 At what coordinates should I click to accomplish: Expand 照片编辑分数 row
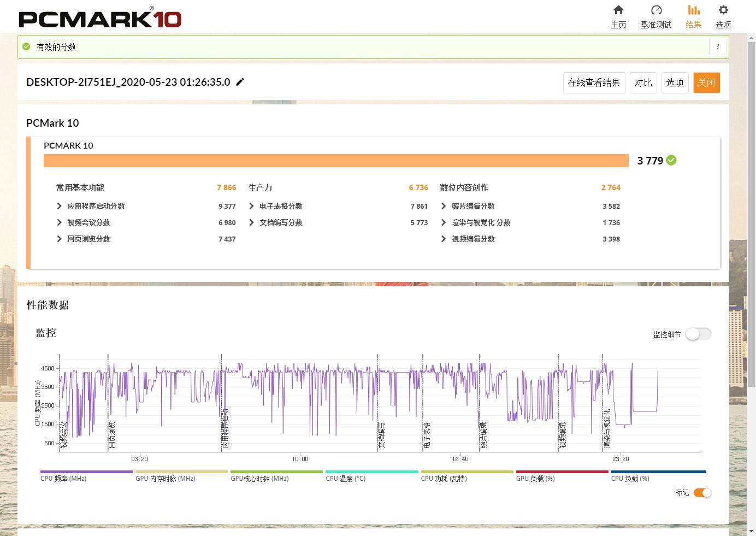click(x=444, y=206)
